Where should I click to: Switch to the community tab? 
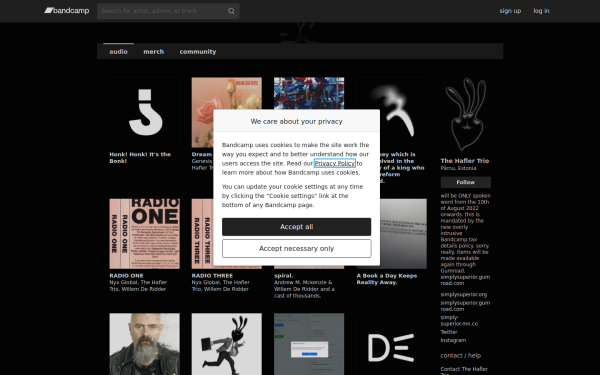198,51
